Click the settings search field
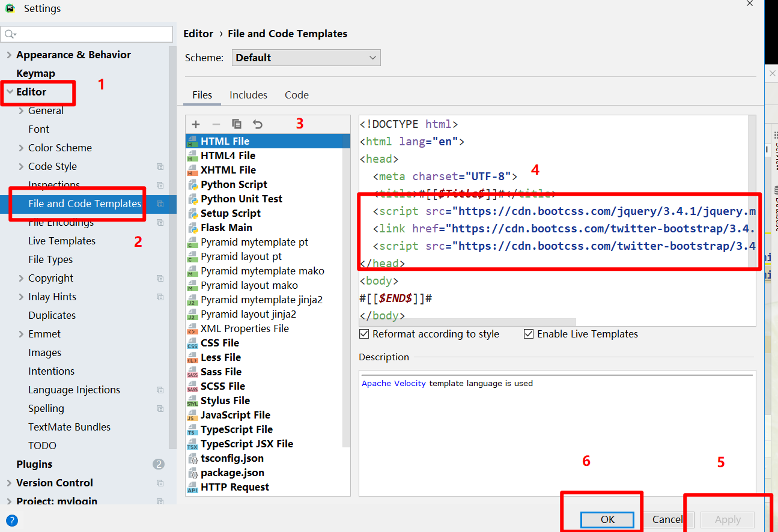This screenshot has height=532, width=778. 87,34
